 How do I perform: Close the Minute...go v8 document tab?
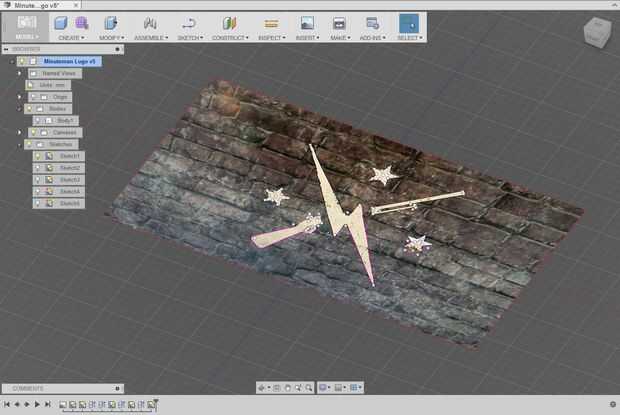76,5
